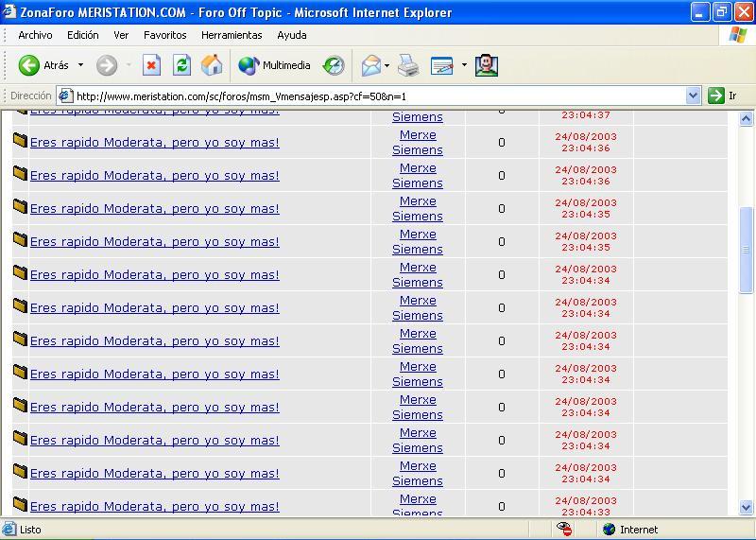Viewport: 756px width, 540px height.
Task: Open Merxe author link in 23:04:33 row
Action: pos(418,499)
